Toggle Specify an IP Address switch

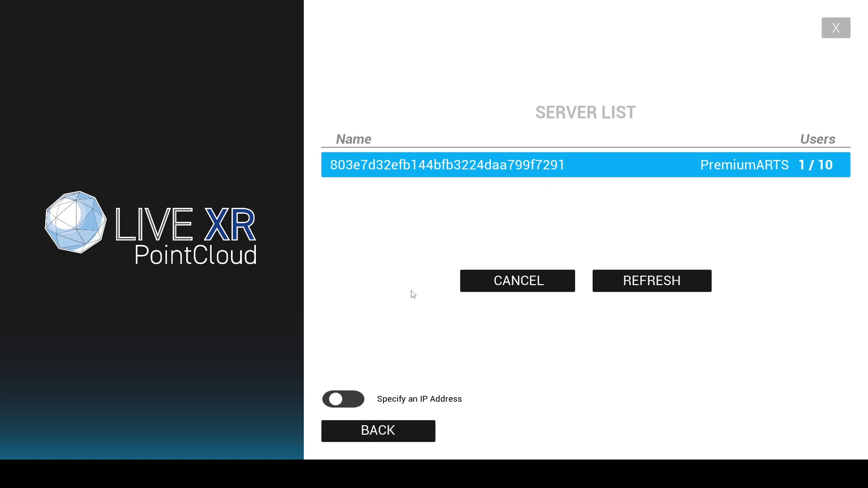[343, 399]
